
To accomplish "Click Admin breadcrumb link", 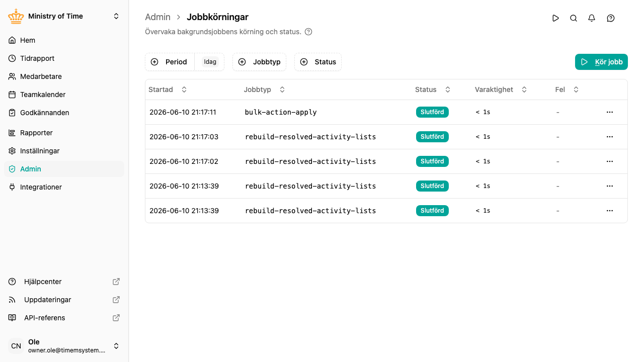I will click(x=157, y=17).
